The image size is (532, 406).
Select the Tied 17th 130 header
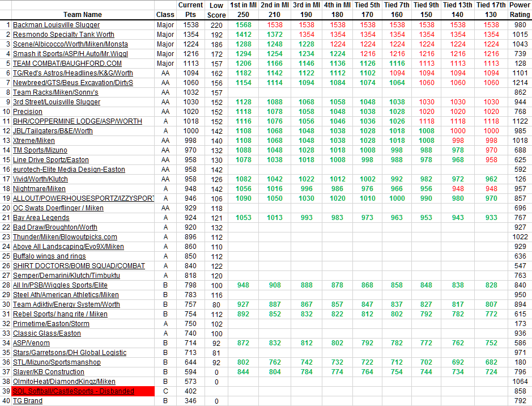(x=491, y=10)
